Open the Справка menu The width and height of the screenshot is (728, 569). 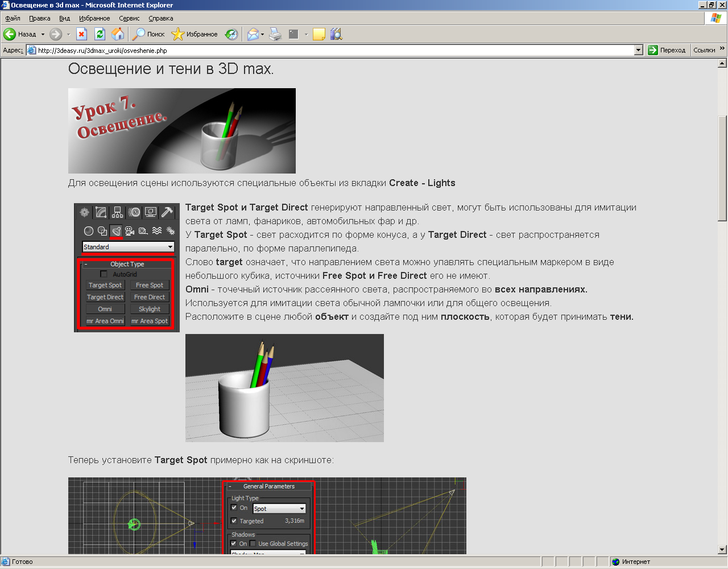point(161,18)
